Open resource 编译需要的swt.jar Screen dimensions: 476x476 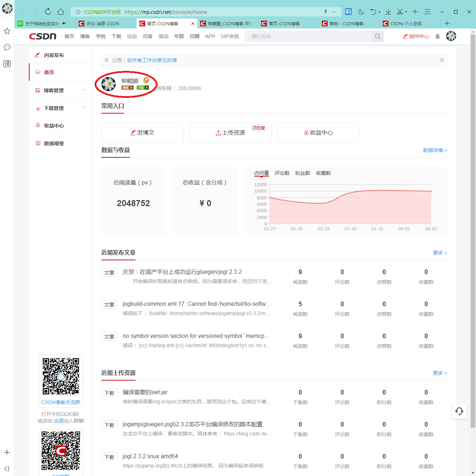(145, 392)
